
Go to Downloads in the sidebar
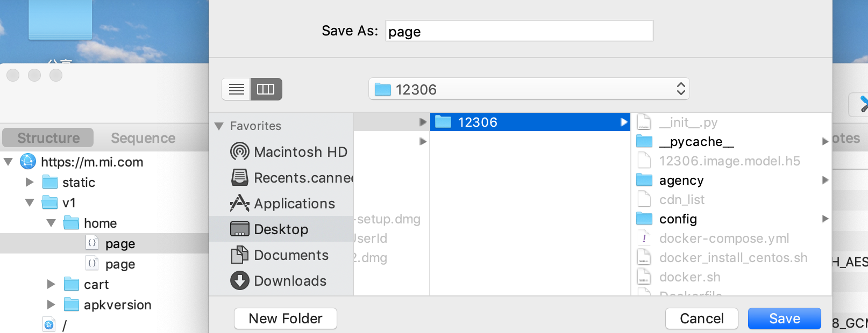coord(290,281)
